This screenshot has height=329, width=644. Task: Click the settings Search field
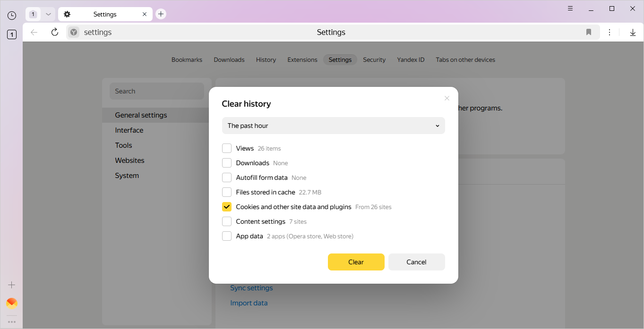[157, 91]
